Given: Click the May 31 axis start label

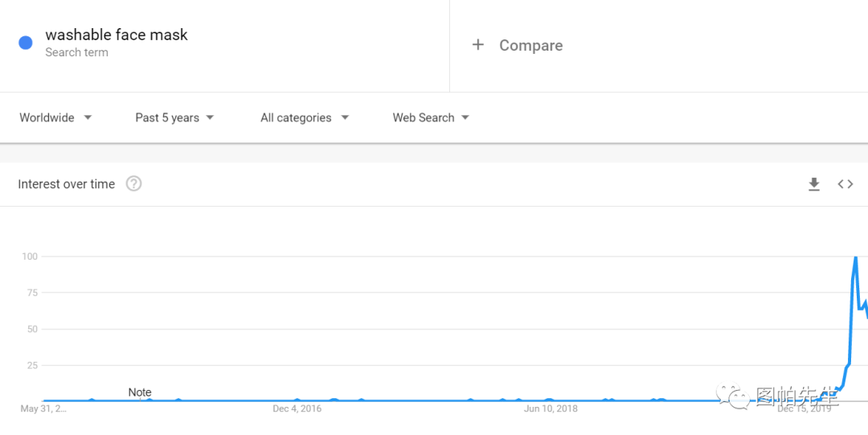Looking at the screenshot, I should pos(43,409).
